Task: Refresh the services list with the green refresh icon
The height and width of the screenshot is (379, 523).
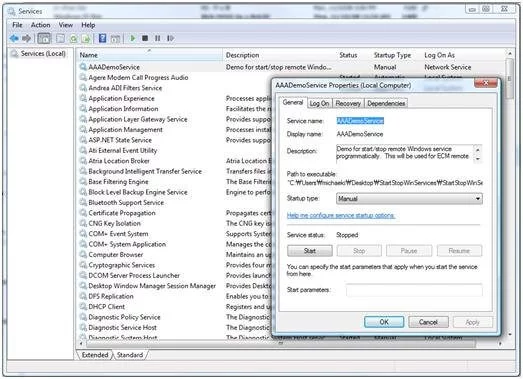Action: pyautogui.click(x=73, y=39)
